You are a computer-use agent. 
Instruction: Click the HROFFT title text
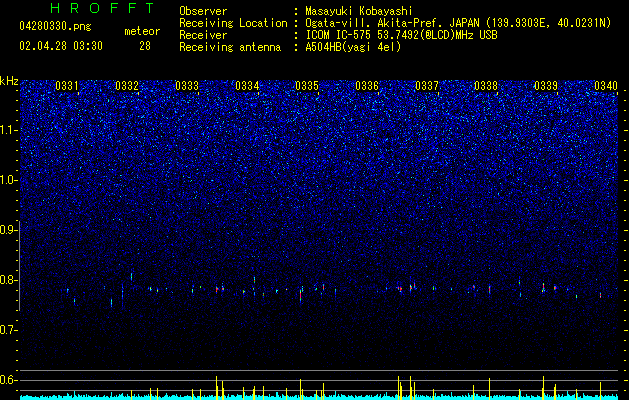(103, 8)
